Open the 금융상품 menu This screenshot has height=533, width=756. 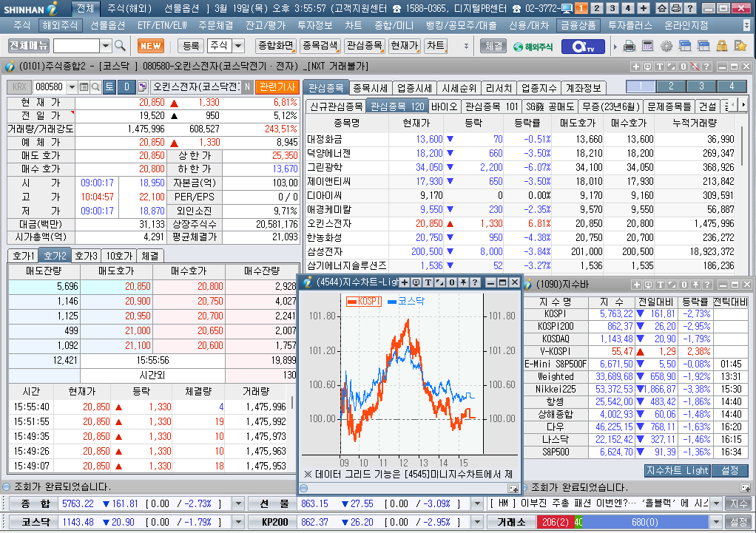tap(578, 25)
